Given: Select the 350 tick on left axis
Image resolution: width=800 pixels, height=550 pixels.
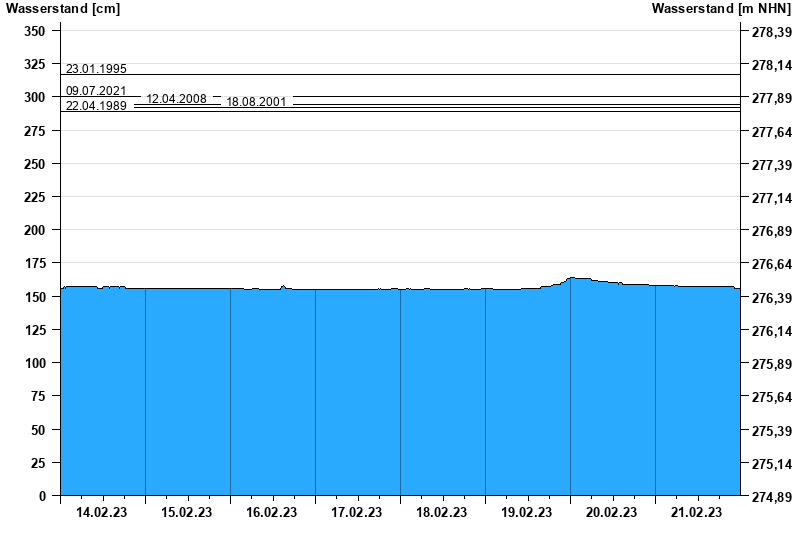Looking at the screenshot, I should point(35,31).
